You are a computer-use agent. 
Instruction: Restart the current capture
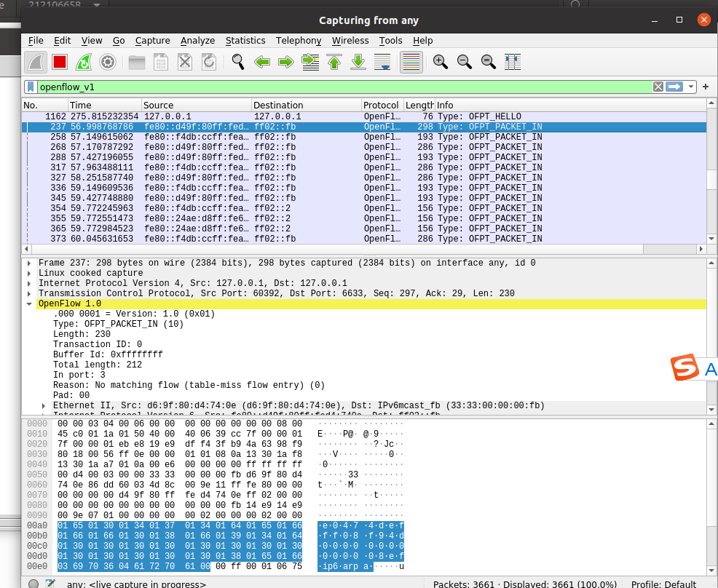(x=84, y=62)
